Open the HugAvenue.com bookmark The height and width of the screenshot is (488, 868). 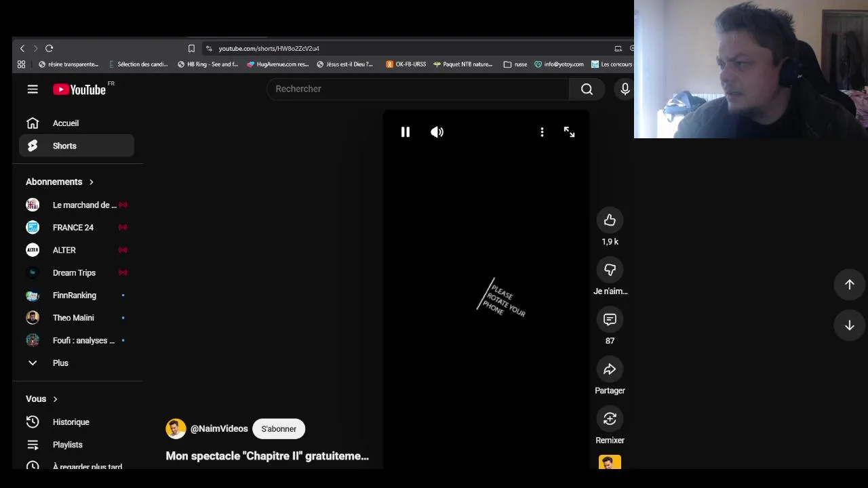coord(278,64)
